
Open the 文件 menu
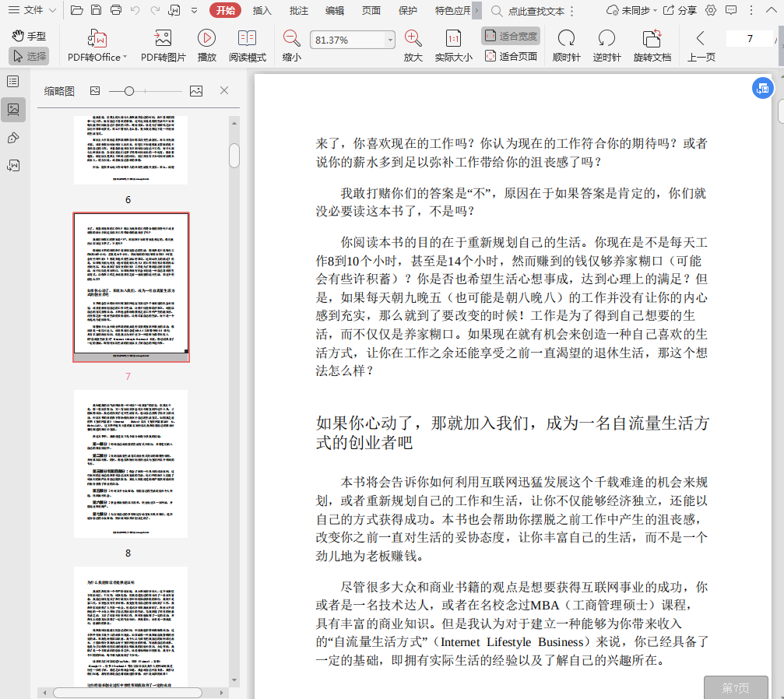coord(32,10)
